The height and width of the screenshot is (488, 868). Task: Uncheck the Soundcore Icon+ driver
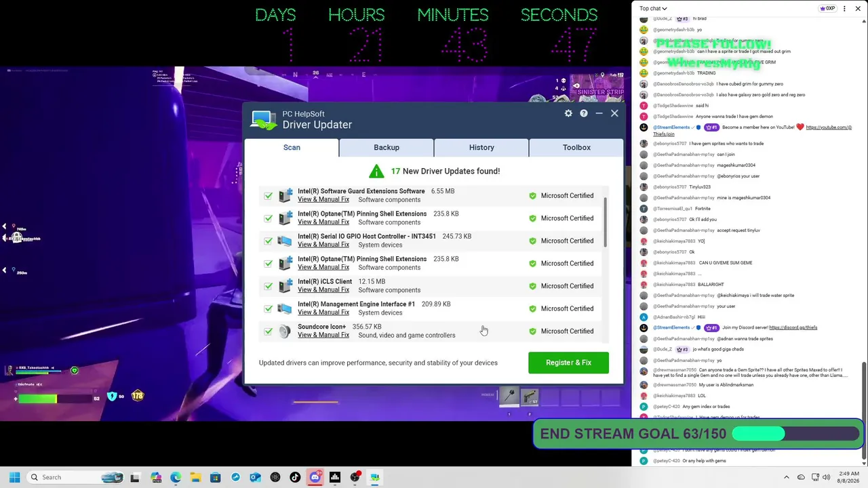point(269,331)
